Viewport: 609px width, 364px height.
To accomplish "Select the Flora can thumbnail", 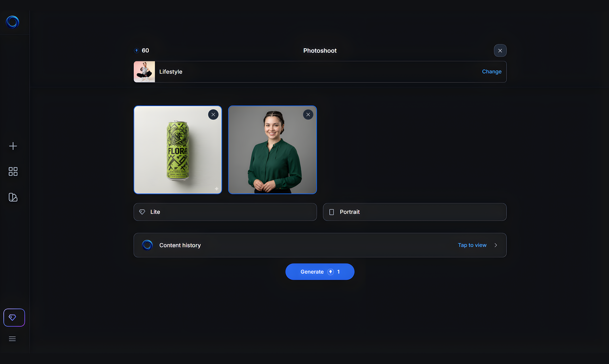I will tap(178, 152).
